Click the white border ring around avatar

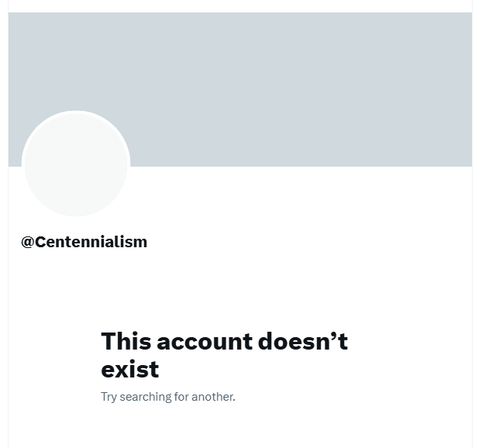(x=76, y=112)
